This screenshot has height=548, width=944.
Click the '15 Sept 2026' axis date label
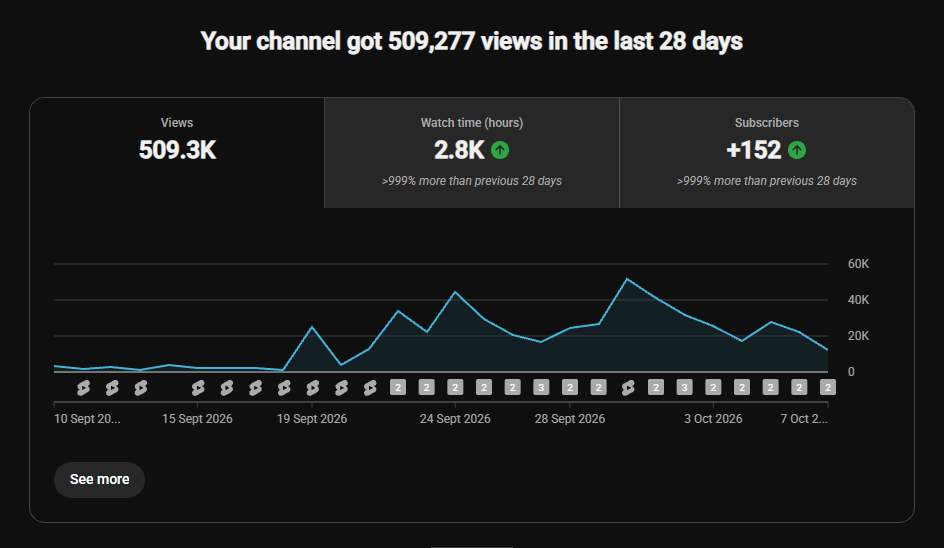[x=197, y=419]
